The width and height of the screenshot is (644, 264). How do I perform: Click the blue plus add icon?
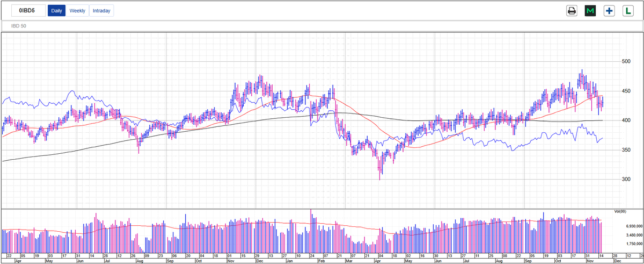pos(609,11)
